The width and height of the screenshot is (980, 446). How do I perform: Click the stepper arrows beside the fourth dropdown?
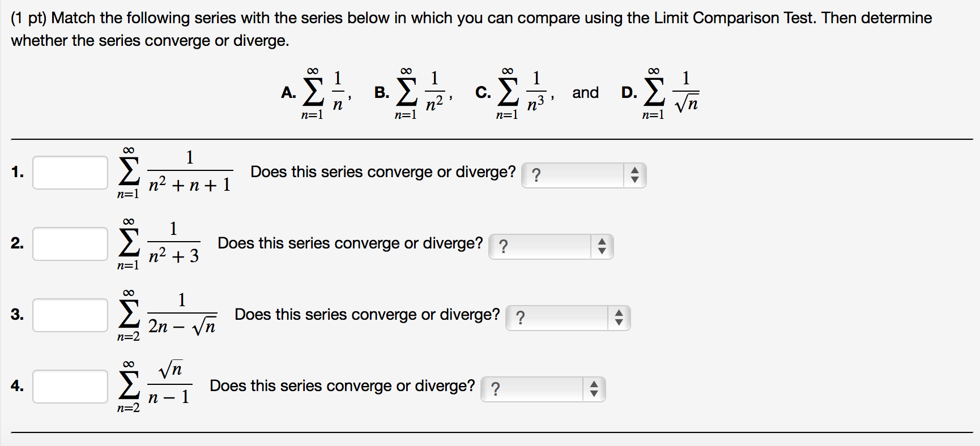click(x=594, y=389)
